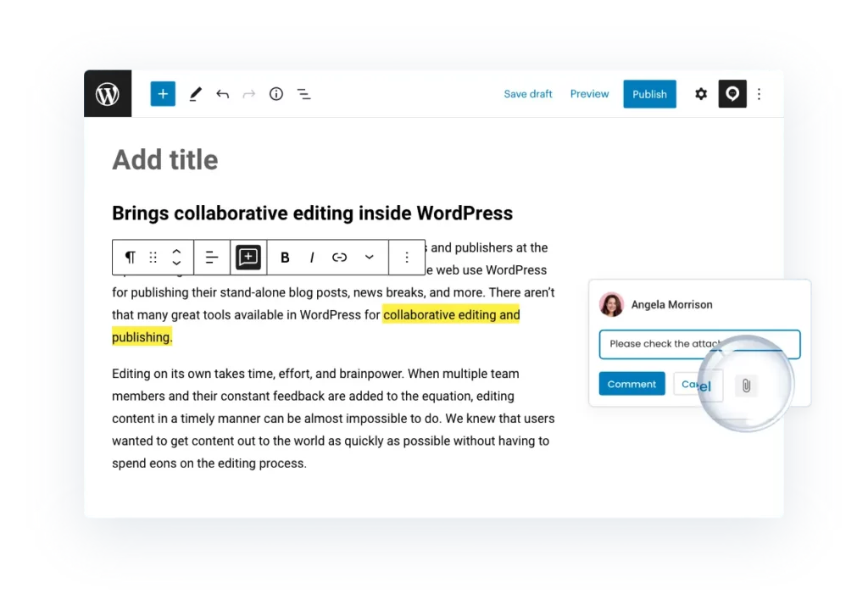Click the paragraph starting 'Editing on its own'
The image size is (868, 616).
click(x=333, y=419)
